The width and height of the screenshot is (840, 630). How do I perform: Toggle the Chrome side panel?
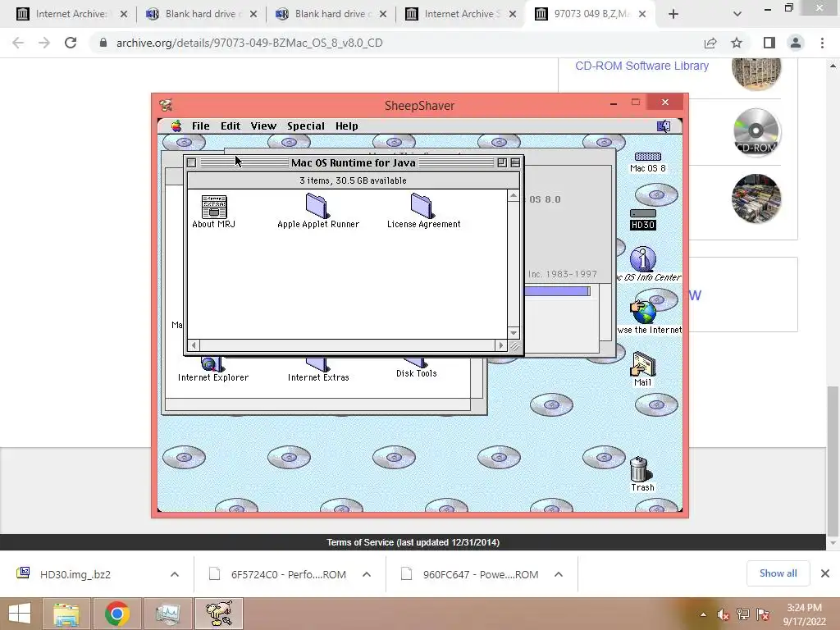(x=769, y=43)
